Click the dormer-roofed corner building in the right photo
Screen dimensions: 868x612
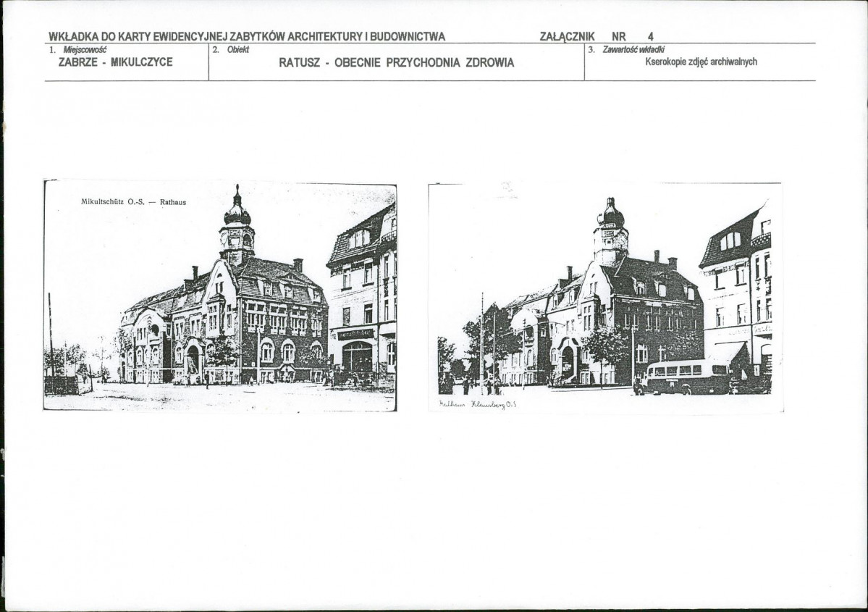pos(737,290)
